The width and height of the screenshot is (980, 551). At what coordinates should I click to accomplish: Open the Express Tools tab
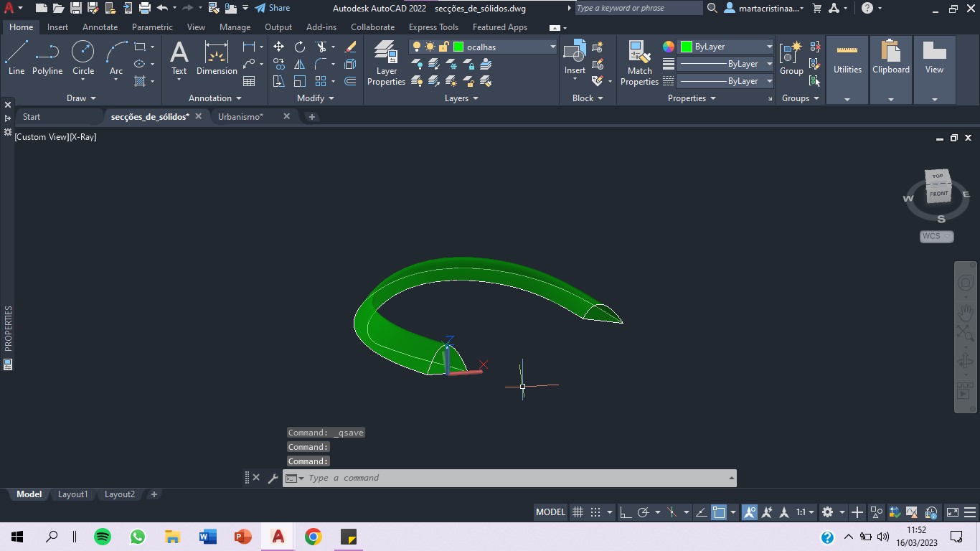pyautogui.click(x=433, y=27)
